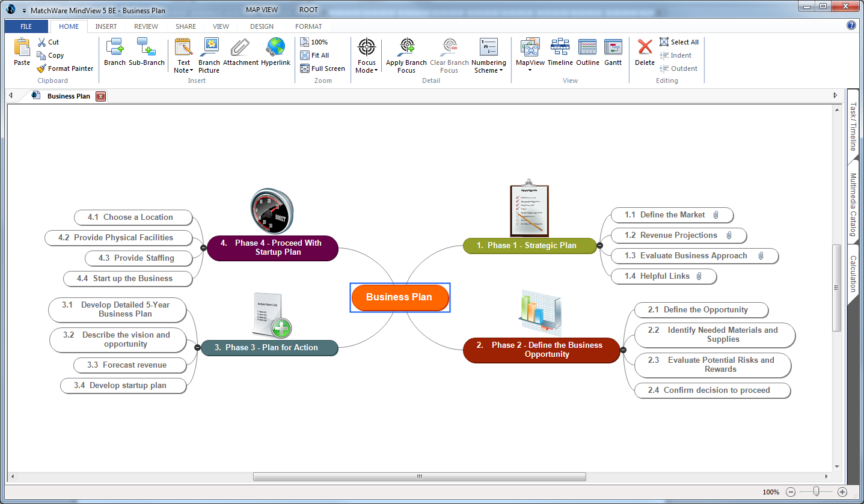Collapse the Phase 4 Startup Plan branch

click(x=203, y=247)
